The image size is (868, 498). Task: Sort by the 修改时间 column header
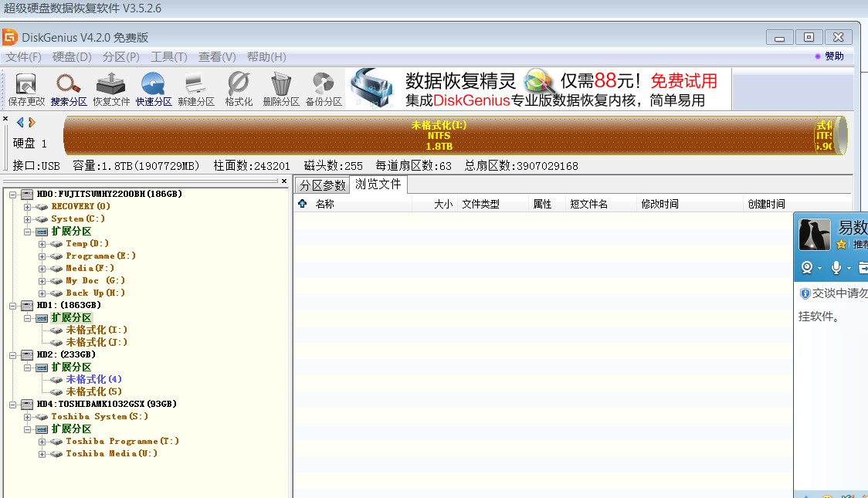(x=690, y=204)
